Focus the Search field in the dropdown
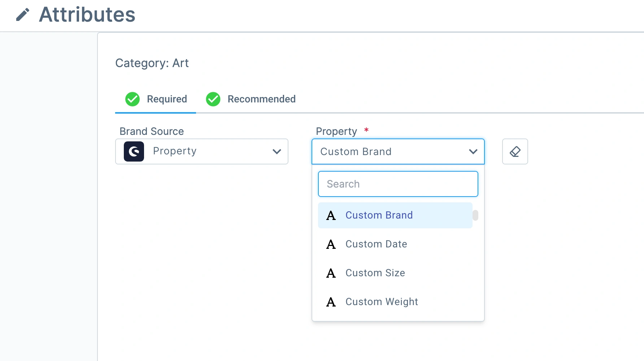 pos(398,184)
